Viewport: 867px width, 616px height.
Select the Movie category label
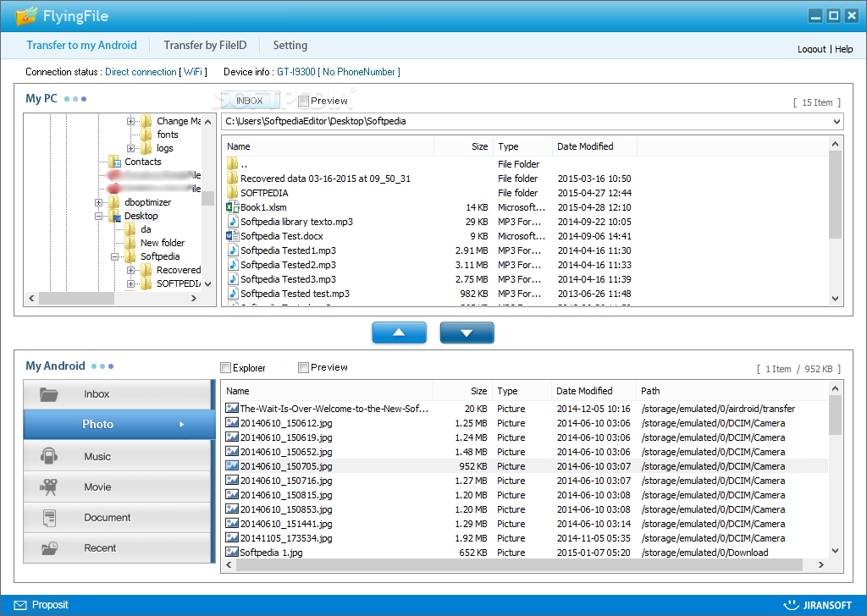tap(97, 487)
